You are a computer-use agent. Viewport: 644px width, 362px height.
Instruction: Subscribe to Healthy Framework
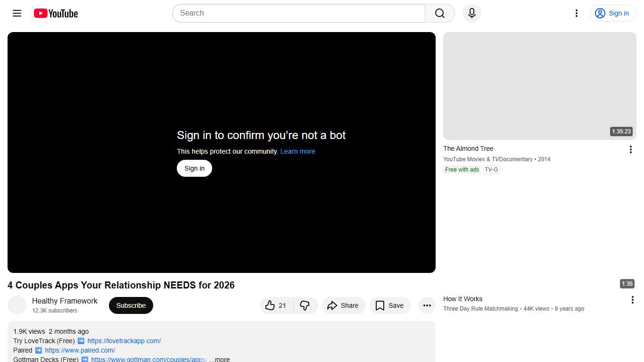pyautogui.click(x=131, y=305)
